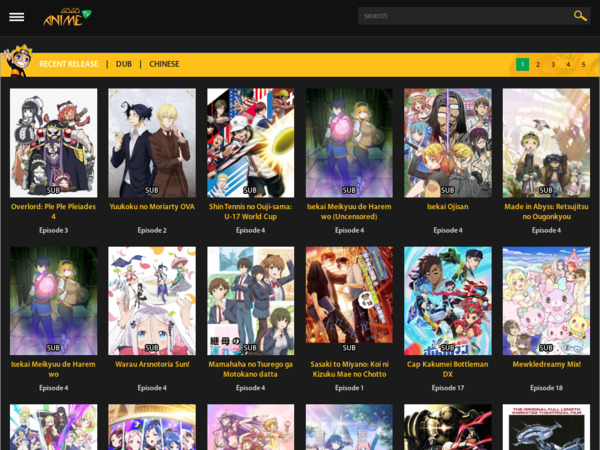Open Sasaki to Miyano poster

pyautogui.click(x=349, y=295)
